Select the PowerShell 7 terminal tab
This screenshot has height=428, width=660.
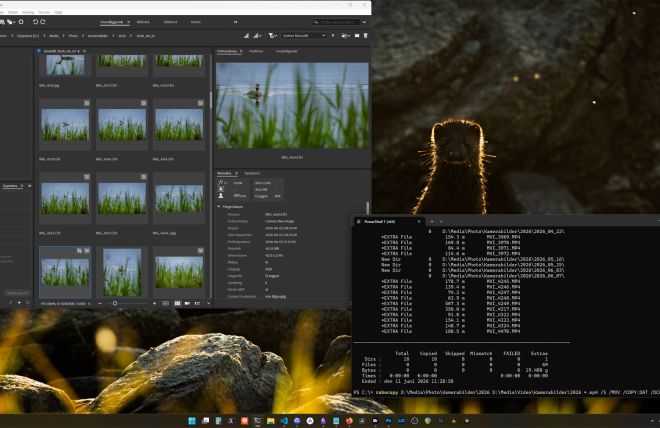tap(387, 221)
